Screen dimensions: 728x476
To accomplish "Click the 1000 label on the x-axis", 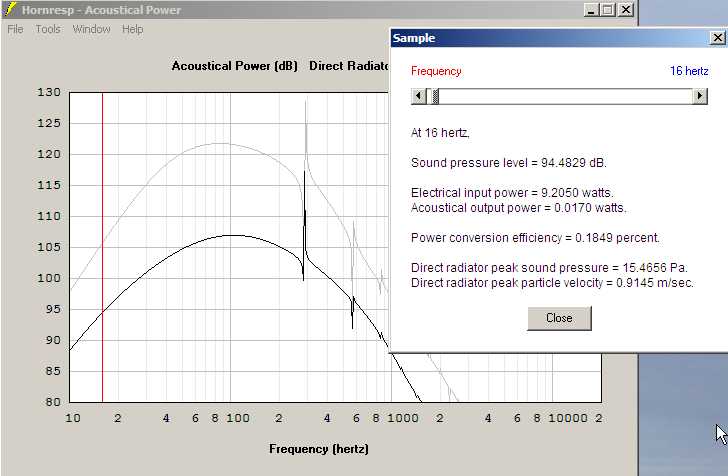I will pyautogui.click(x=403, y=418).
